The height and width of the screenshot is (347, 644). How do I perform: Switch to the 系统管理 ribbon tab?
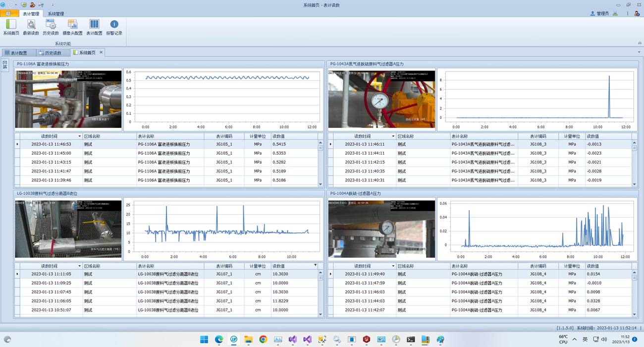tap(55, 14)
